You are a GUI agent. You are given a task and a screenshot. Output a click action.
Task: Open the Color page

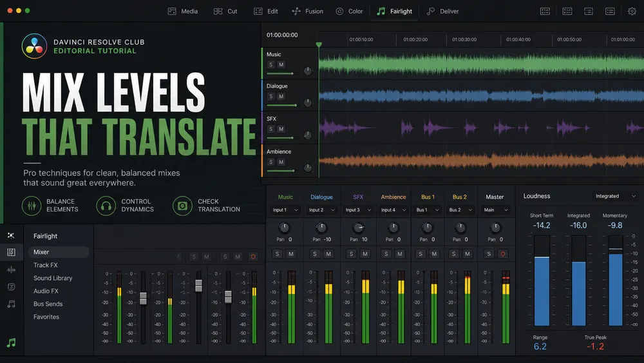(349, 12)
